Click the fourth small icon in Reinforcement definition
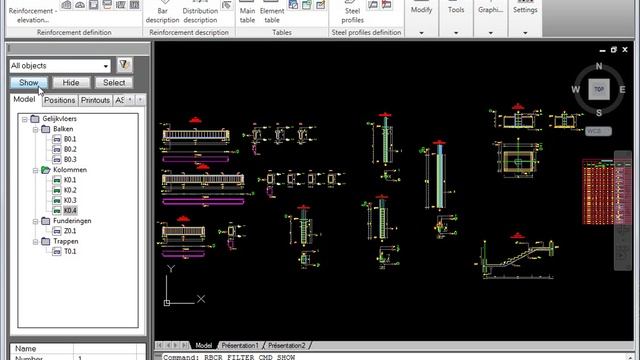Viewport: 640px width, 360px height. [x=107, y=4]
